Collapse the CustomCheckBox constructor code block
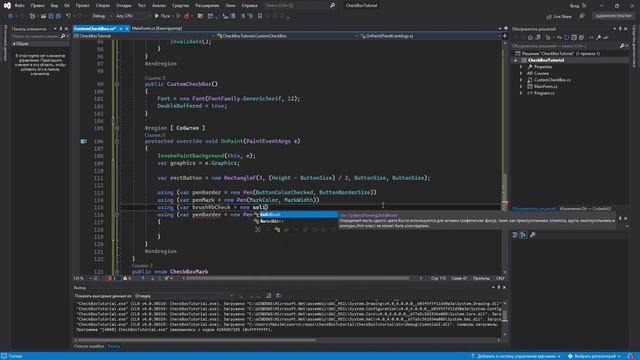This screenshot has height=360, width=640. pyautogui.click(x=117, y=84)
